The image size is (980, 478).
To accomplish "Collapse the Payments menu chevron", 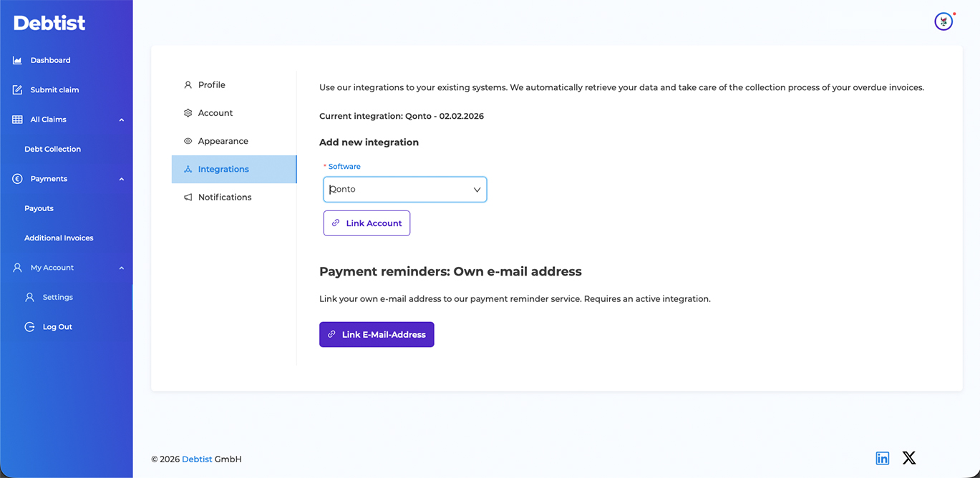I will [122, 179].
